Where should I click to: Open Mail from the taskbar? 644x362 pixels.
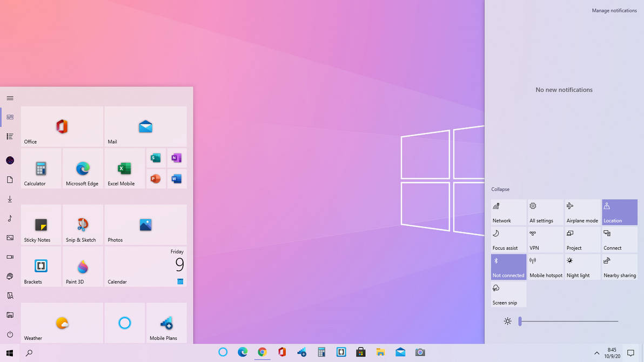(400, 352)
